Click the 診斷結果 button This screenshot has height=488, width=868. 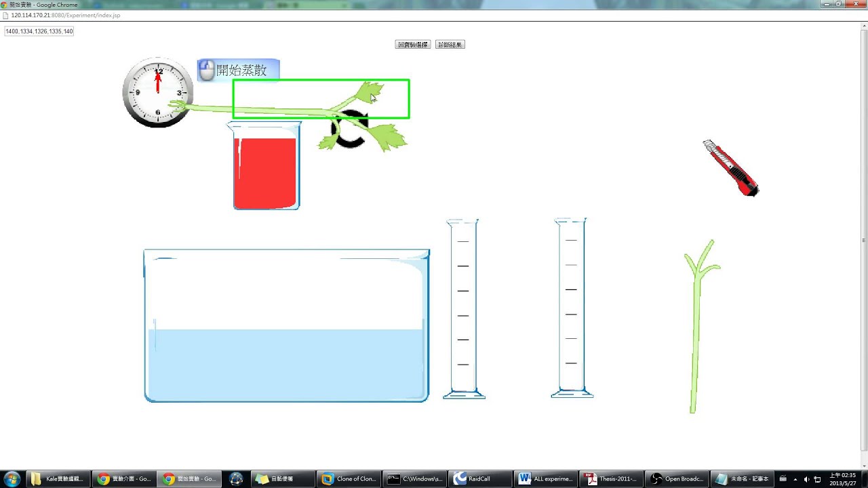click(450, 45)
